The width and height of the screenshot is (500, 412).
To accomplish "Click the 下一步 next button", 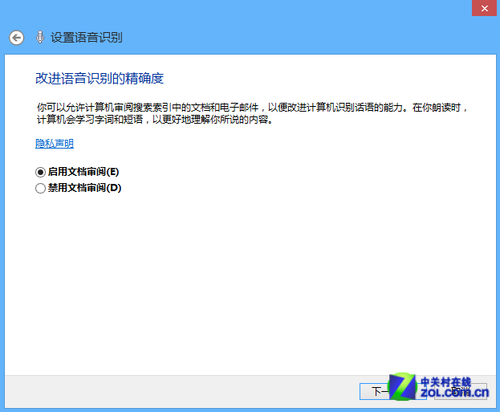I will click(x=393, y=391).
